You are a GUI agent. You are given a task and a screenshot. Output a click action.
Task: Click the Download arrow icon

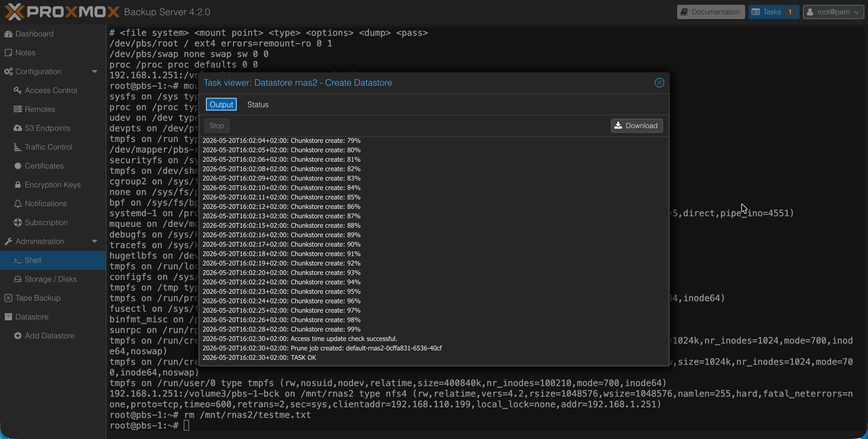[x=618, y=126]
